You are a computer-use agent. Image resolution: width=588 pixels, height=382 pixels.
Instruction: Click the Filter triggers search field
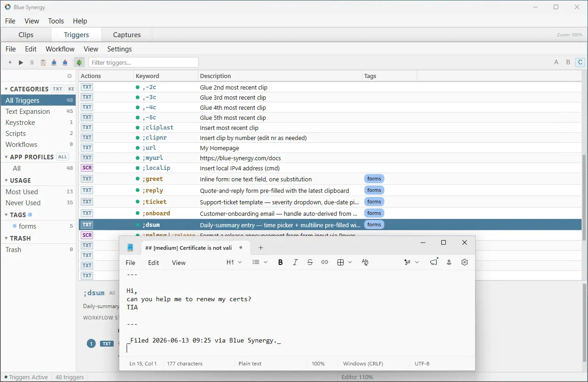[144, 62]
